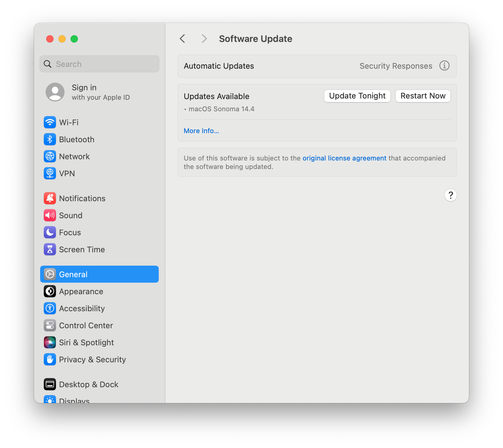Click the Notifications bell icon
Image resolution: width=503 pixels, height=448 pixels.
[x=50, y=198]
